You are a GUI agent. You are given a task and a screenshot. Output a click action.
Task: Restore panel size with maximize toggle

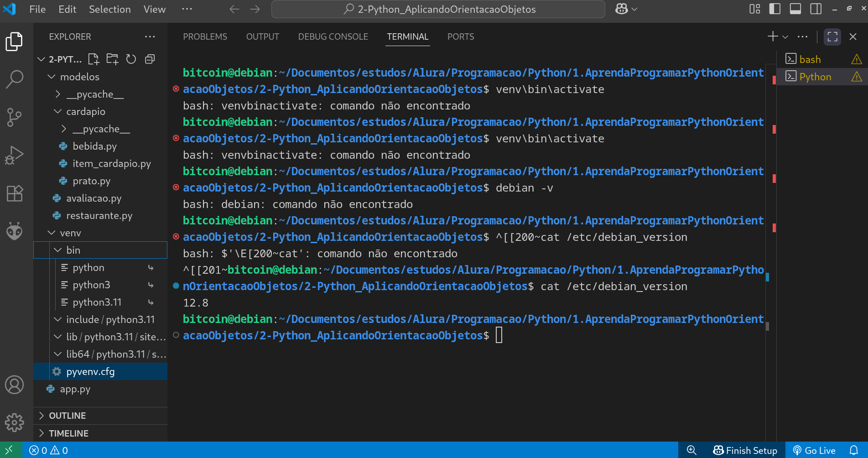click(832, 36)
